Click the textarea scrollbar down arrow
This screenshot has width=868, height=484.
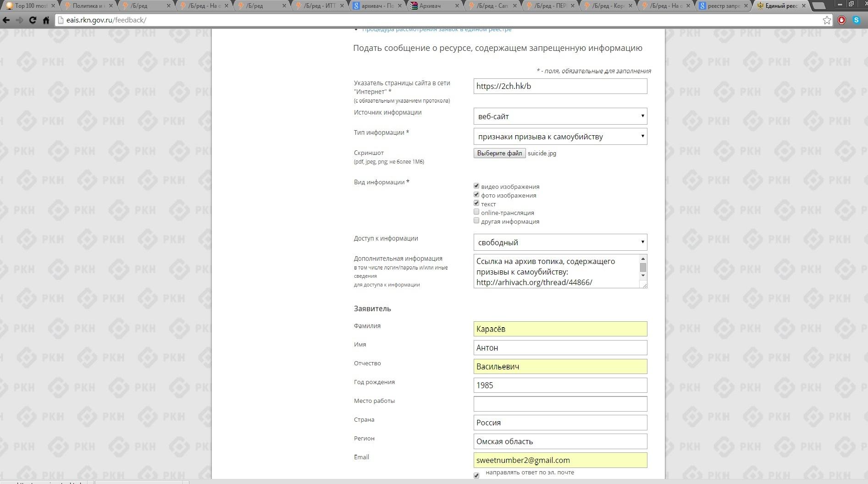coord(643,275)
